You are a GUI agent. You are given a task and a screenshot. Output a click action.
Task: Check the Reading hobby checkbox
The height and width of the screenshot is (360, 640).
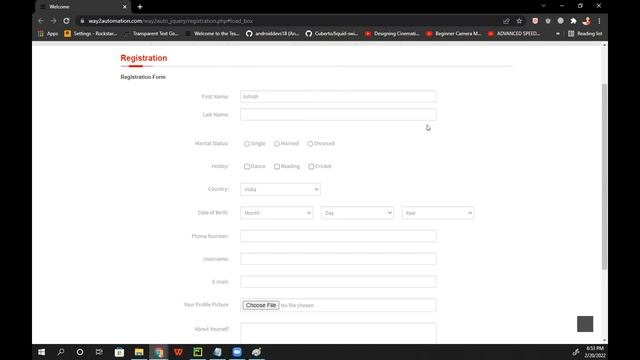tap(277, 167)
